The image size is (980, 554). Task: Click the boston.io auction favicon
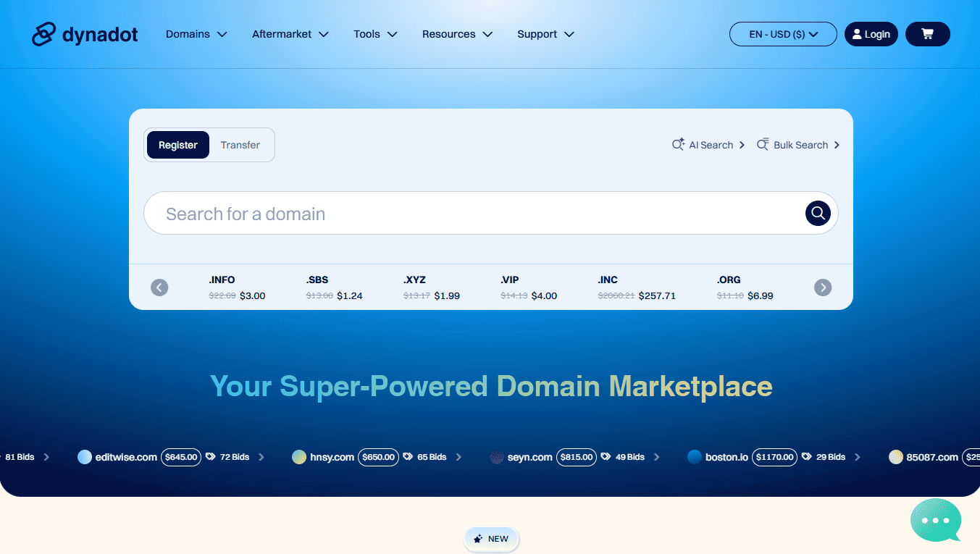[693, 457]
